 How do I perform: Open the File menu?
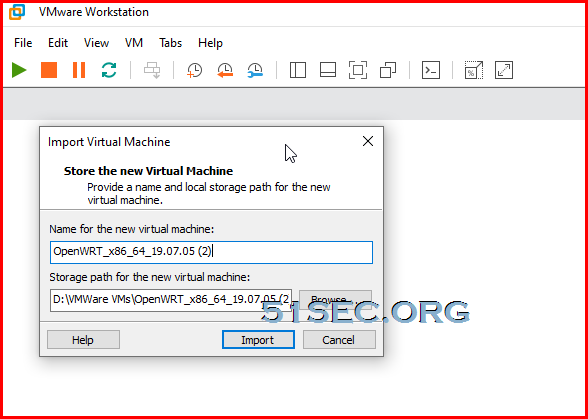tap(23, 43)
